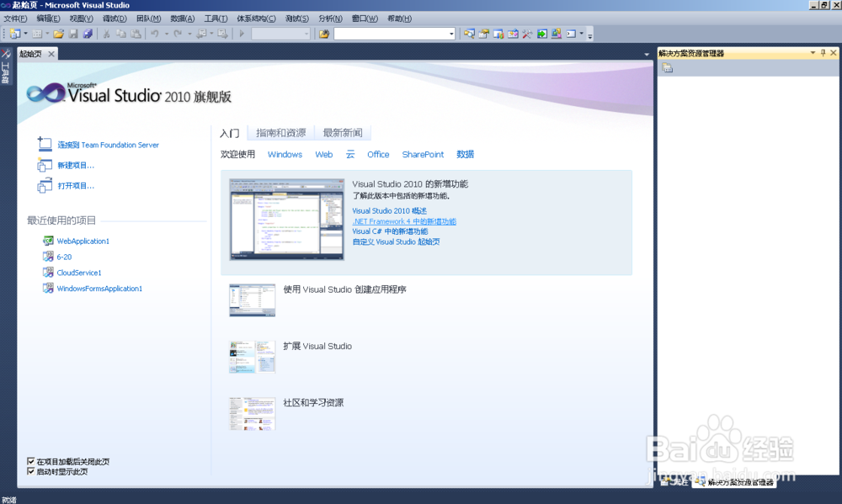The height and width of the screenshot is (504, 842).
Task: Click the search combo box field
Action: point(392,34)
